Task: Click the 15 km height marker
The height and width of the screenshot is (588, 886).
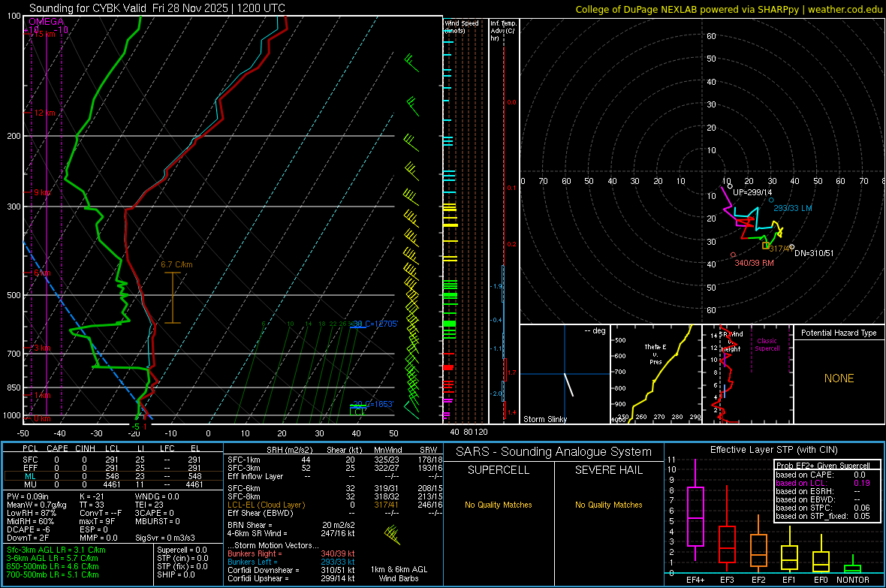Action: (44, 34)
